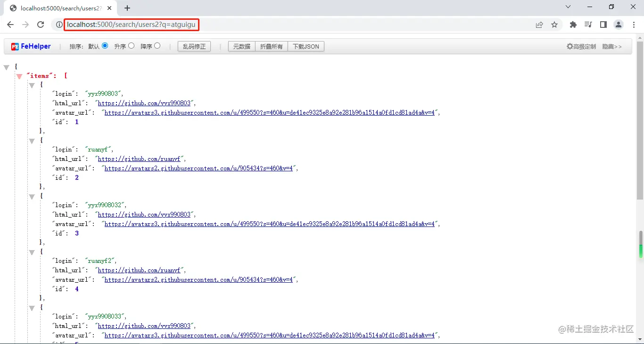Image resolution: width=644 pixels, height=344 pixels.
Task: Open html_url link under login yyx9908033
Action: pyautogui.click(x=144, y=326)
